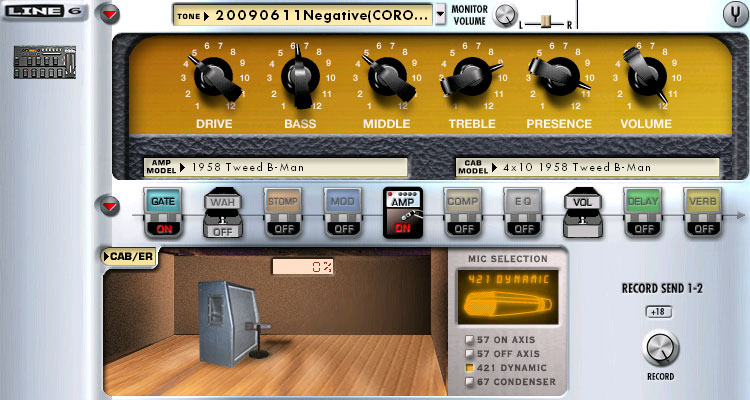Open the Cab Model selector 4x10 Tweed

(587, 167)
